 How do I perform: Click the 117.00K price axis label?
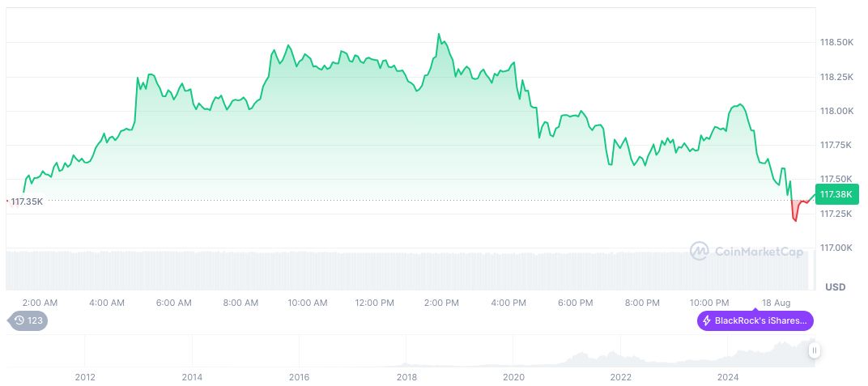click(836, 248)
